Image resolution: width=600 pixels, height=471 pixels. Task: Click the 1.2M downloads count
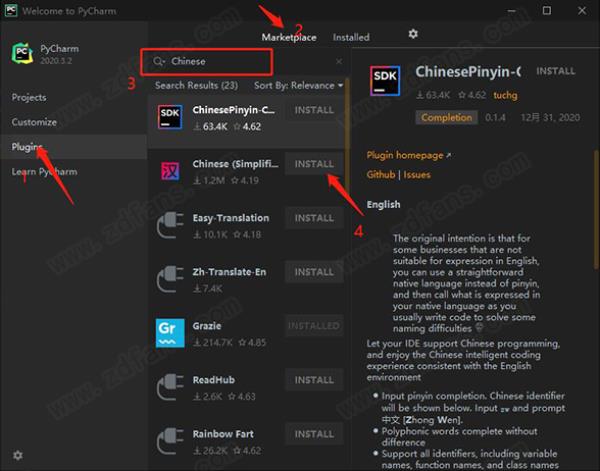pos(209,180)
